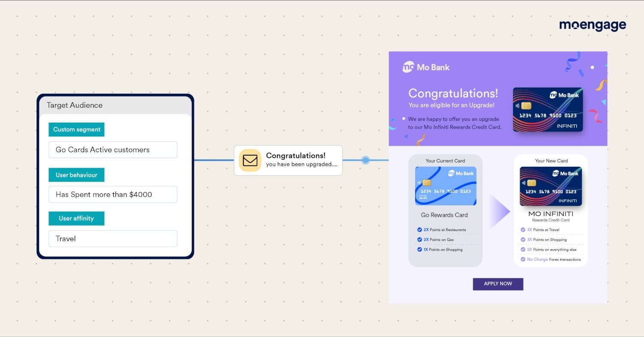
Task: Click the Your Current Card label
Action: point(445,161)
